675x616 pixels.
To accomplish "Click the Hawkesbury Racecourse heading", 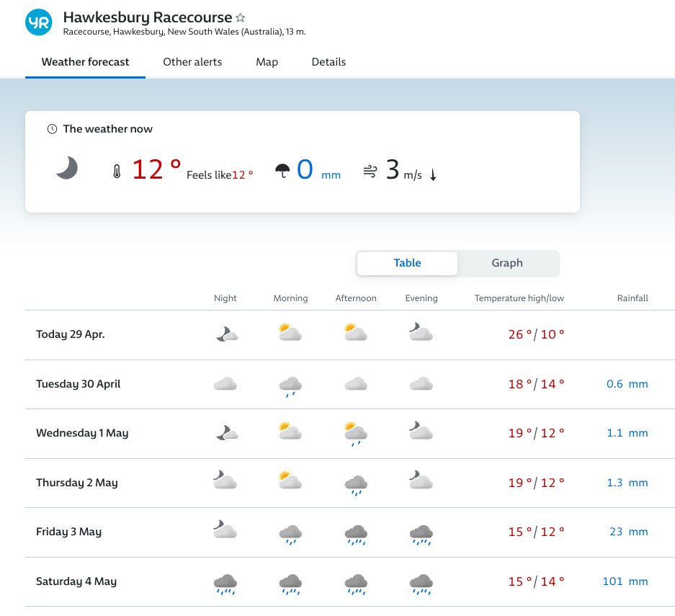I will [x=148, y=17].
